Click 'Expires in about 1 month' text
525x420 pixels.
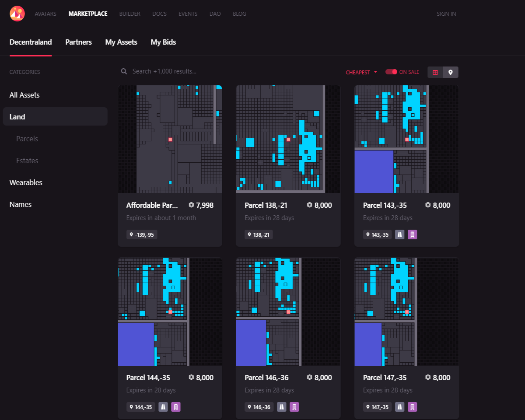point(161,218)
